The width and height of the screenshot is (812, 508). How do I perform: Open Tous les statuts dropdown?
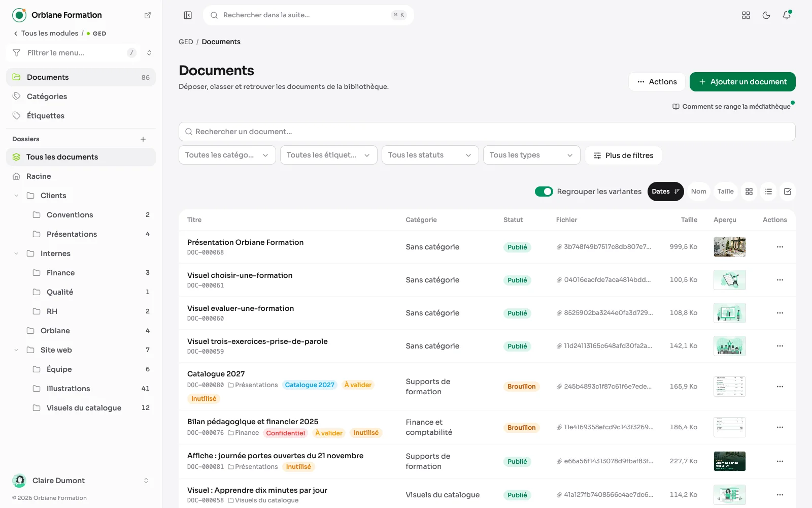pyautogui.click(x=430, y=155)
